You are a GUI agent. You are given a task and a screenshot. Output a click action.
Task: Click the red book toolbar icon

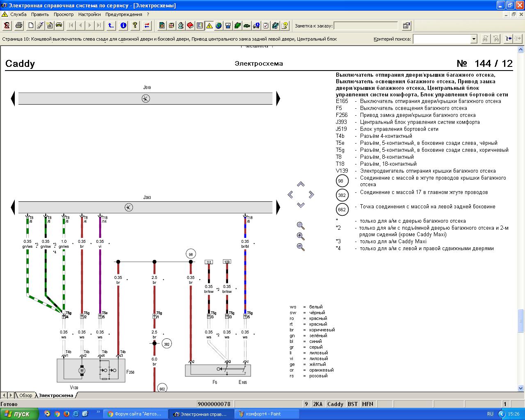point(190,25)
